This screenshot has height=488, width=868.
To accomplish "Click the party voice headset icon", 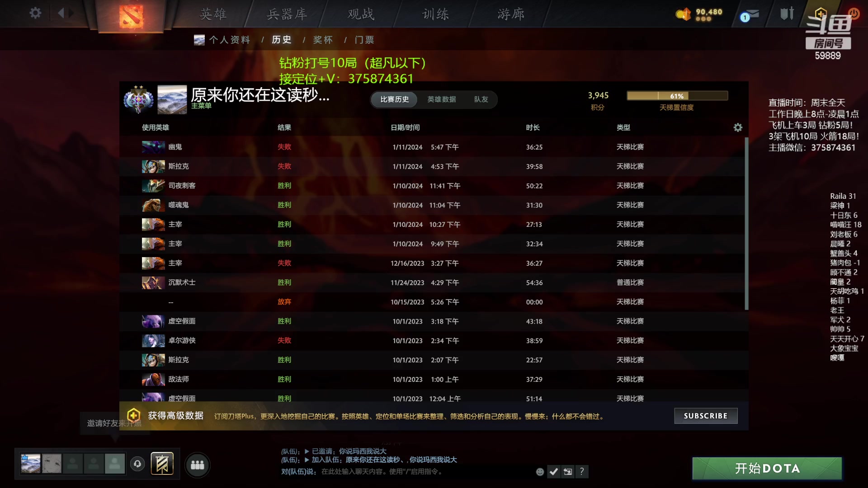I will (x=137, y=464).
